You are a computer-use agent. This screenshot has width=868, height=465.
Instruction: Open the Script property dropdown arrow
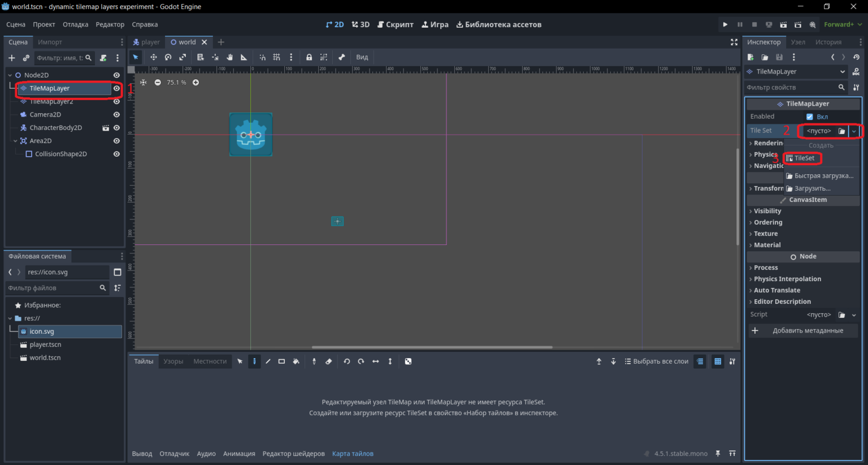click(x=854, y=315)
